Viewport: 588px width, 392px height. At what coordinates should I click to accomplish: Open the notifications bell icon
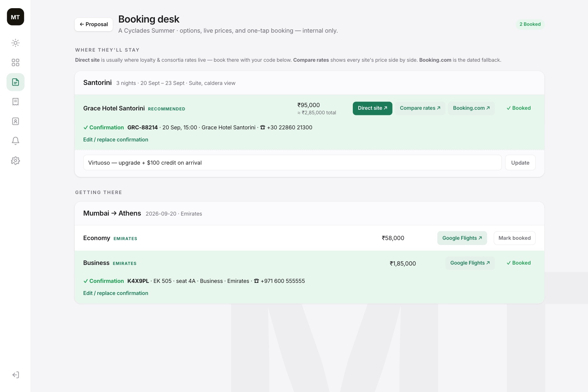pyautogui.click(x=15, y=141)
